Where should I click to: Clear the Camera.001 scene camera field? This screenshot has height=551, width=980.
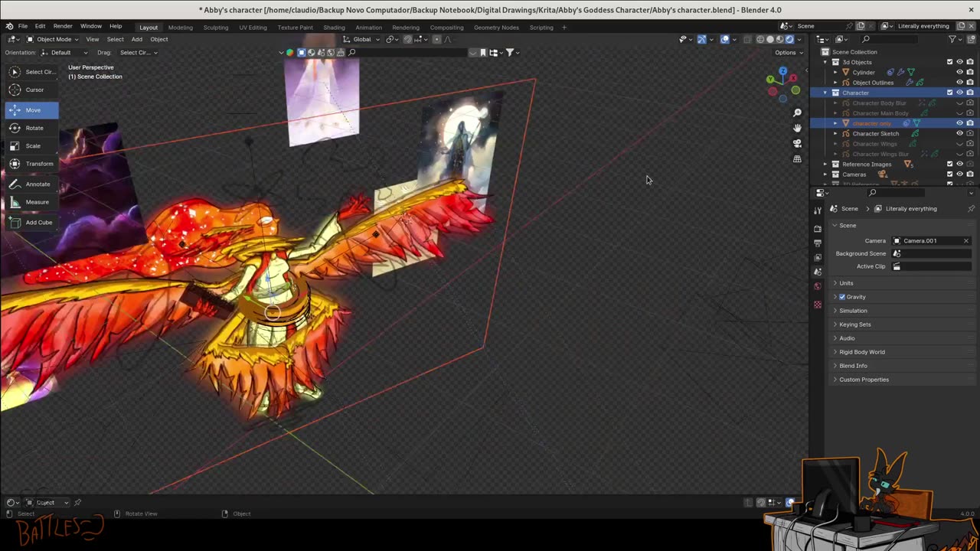(x=966, y=240)
